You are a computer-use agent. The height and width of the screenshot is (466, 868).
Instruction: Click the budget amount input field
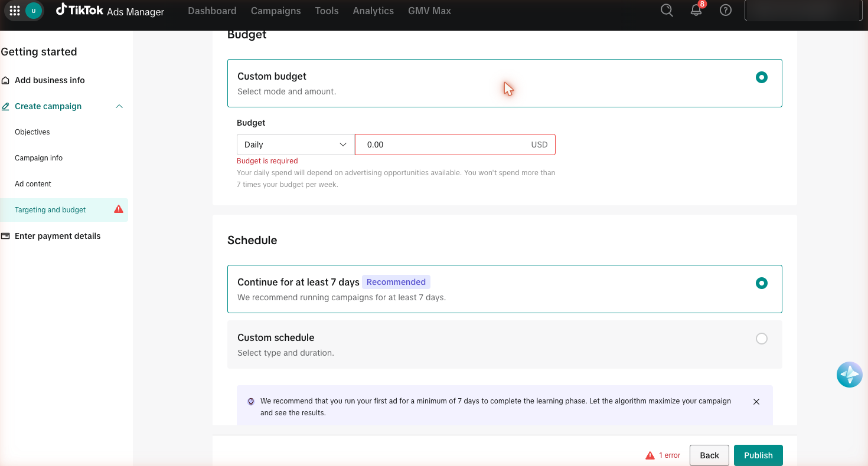(455, 145)
